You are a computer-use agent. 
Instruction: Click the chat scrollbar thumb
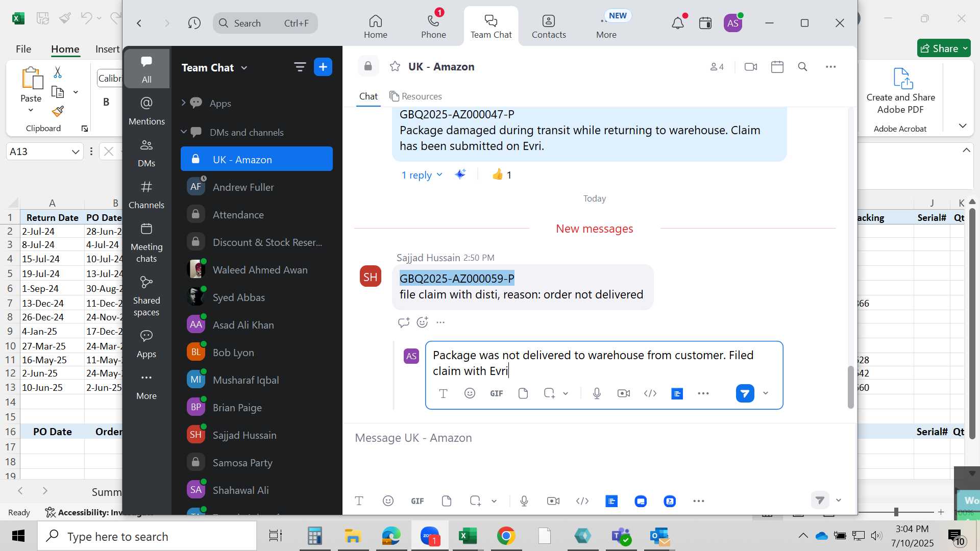(x=850, y=387)
